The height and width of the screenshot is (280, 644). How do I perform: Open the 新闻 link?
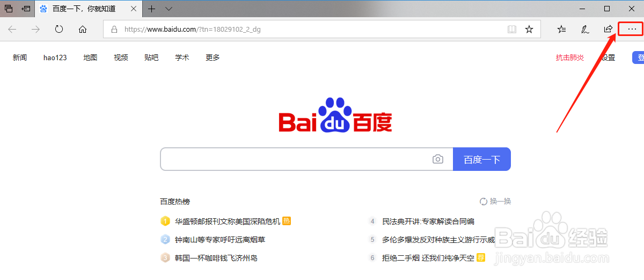(x=20, y=58)
